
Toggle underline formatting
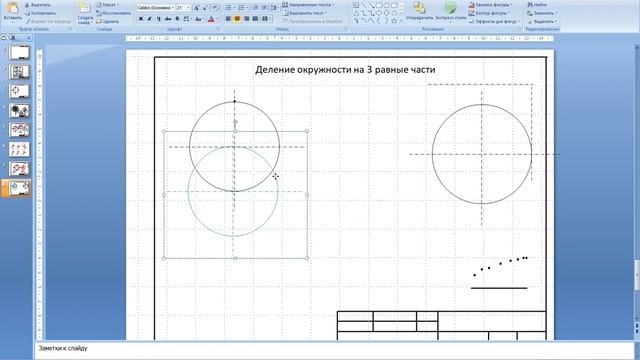pyautogui.click(x=159, y=19)
